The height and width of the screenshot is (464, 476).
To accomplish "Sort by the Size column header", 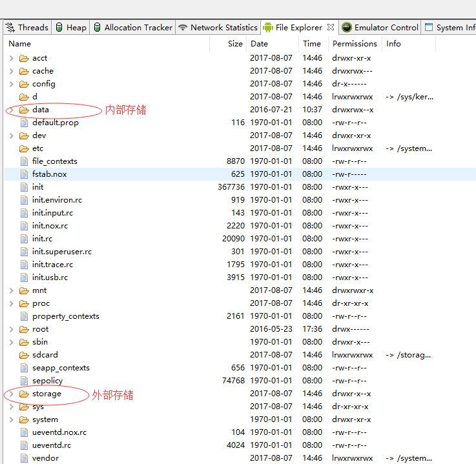I will coord(228,44).
